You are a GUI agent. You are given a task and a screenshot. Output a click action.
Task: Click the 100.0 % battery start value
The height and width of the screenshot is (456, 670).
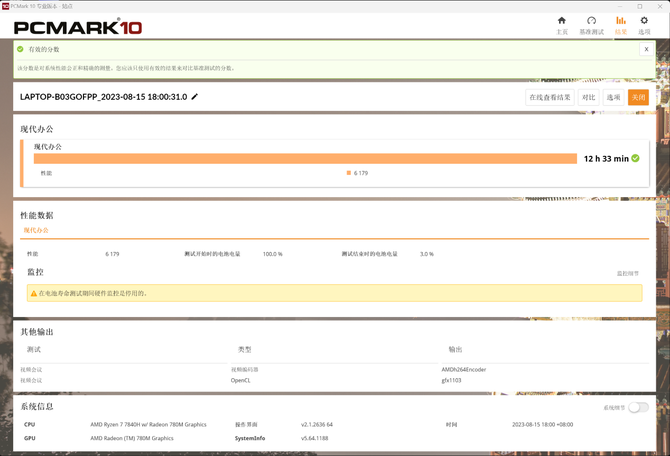(272, 254)
